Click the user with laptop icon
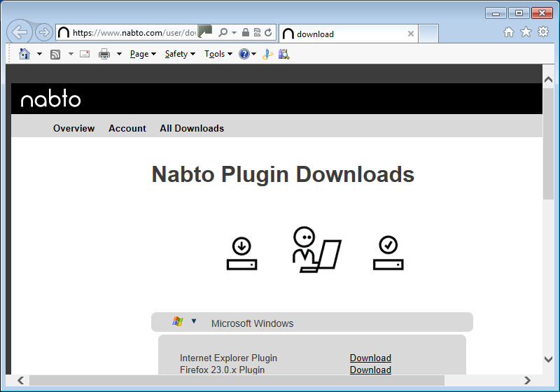Viewport: 560px width, 392px height. click(x=316, y=249)
